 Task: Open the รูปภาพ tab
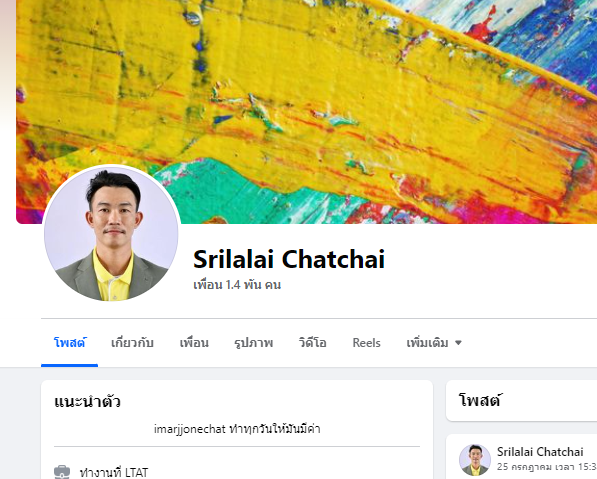coord(254,343)
